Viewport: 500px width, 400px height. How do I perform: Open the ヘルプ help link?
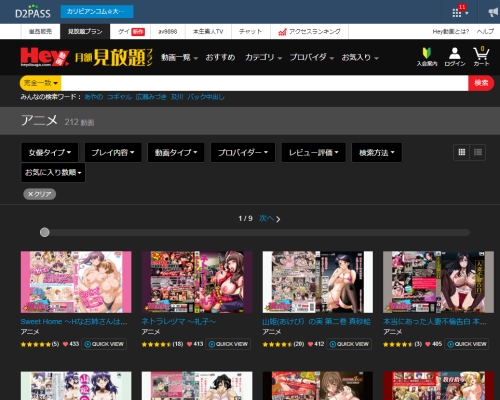[x=485, y=32]
